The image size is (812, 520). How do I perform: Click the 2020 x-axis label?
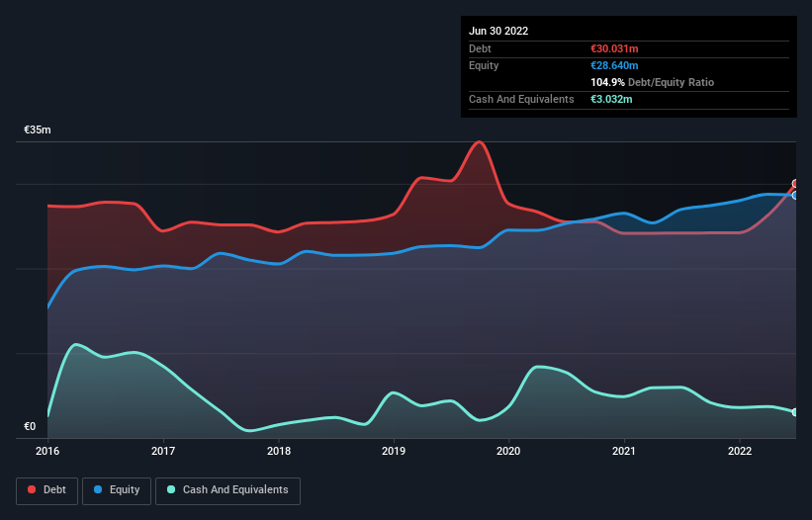pyautogui.click(x=508, y=451)
